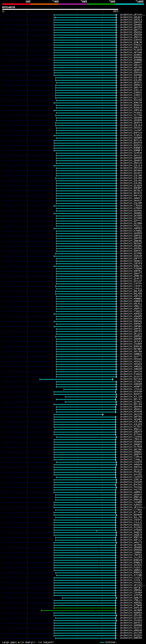The width and height of the screenshot is (146, 644).
Task: Open hit UniRef100_C7E664
Action: (131, 206)
